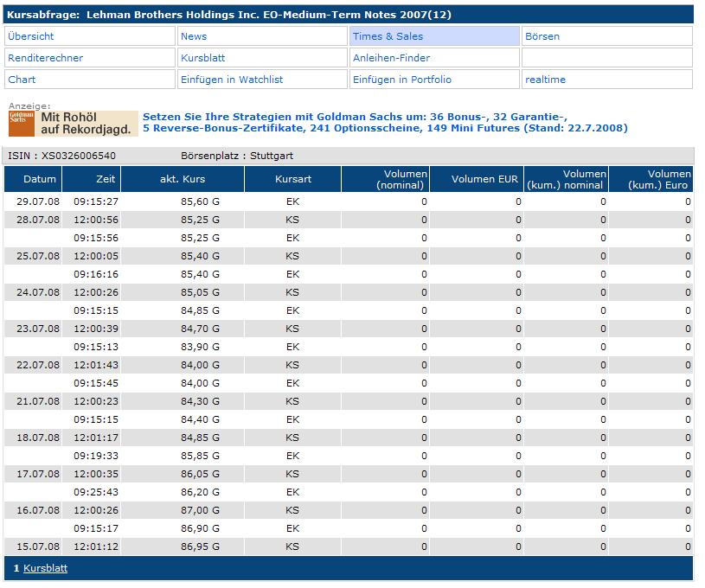Open the News section
Viewport: 705px width, 588px height.
tap(194, 36)
